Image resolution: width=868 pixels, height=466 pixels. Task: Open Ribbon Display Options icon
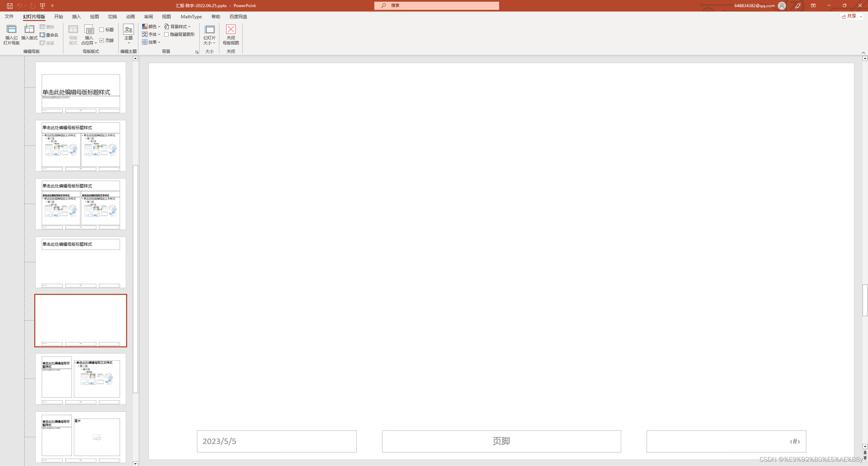pyautogui.click(x=813, y=6)
